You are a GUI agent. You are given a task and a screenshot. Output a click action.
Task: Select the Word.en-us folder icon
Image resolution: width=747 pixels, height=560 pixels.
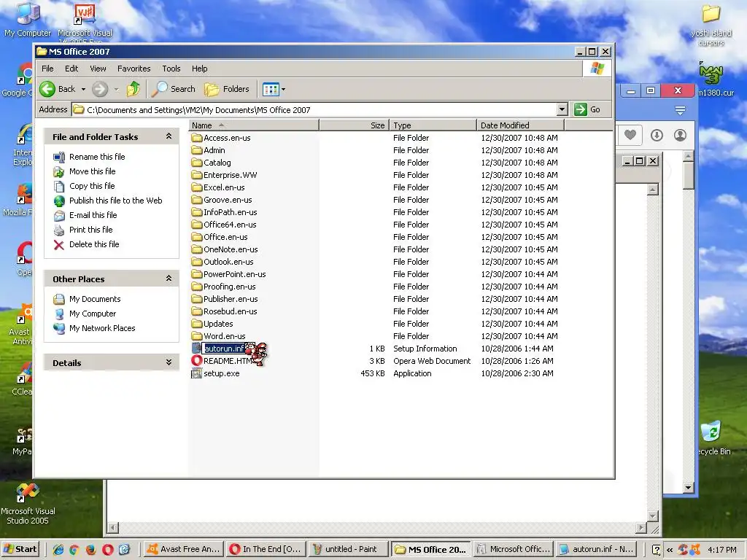click(197, 335)
